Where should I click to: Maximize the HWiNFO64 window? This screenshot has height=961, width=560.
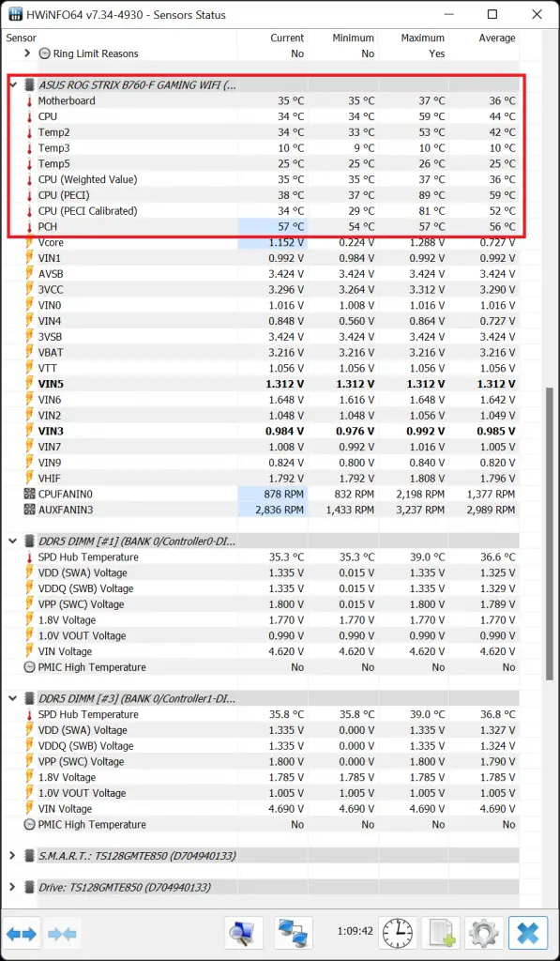[x=492, y=15]
